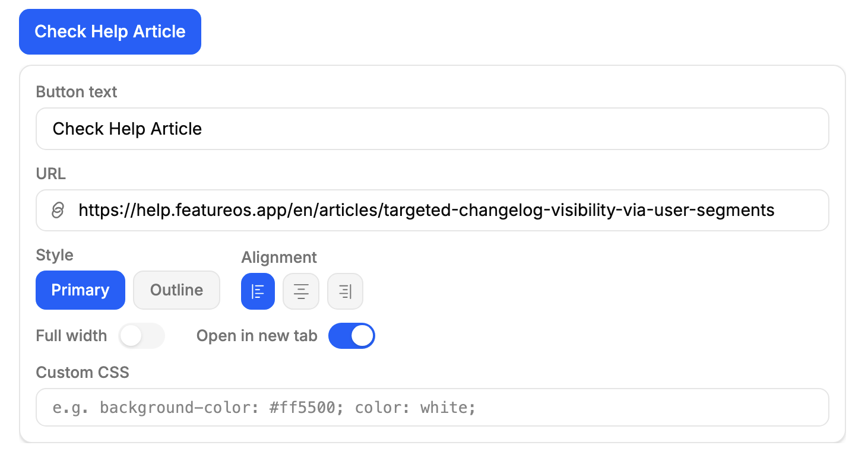Screen dimensions: 868x458
Task: Click the "Custom CSS" label
Action: [83, 373]
